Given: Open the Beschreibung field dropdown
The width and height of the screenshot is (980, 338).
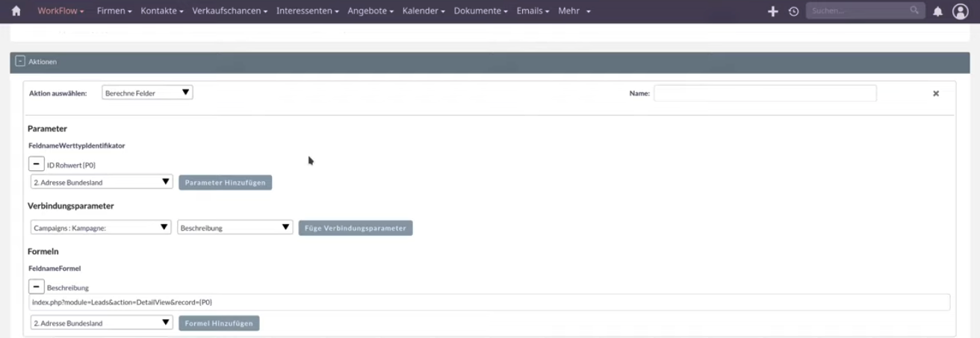Looking at the screenshot, I should (x=235, y=228).
